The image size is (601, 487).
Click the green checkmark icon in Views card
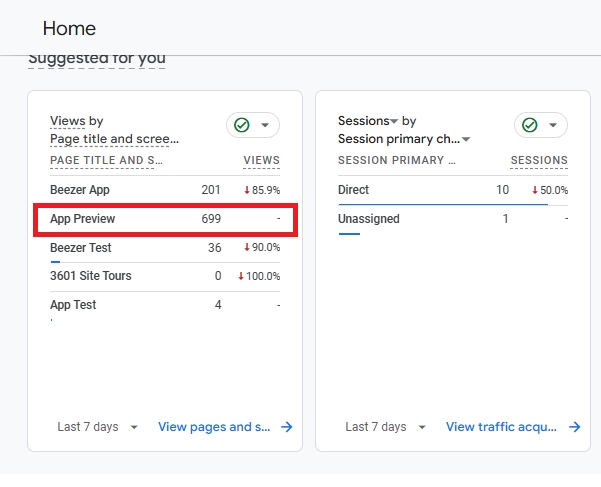click(x=242, y=125)
